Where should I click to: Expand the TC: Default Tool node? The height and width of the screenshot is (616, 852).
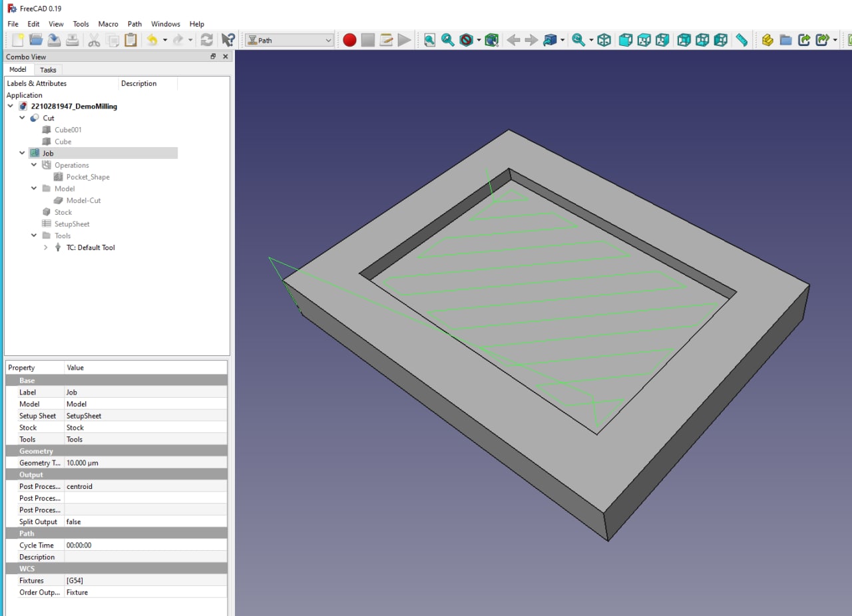46,247
